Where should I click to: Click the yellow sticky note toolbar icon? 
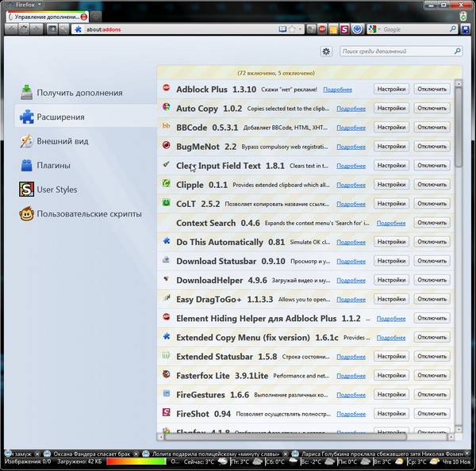[333, 29]
